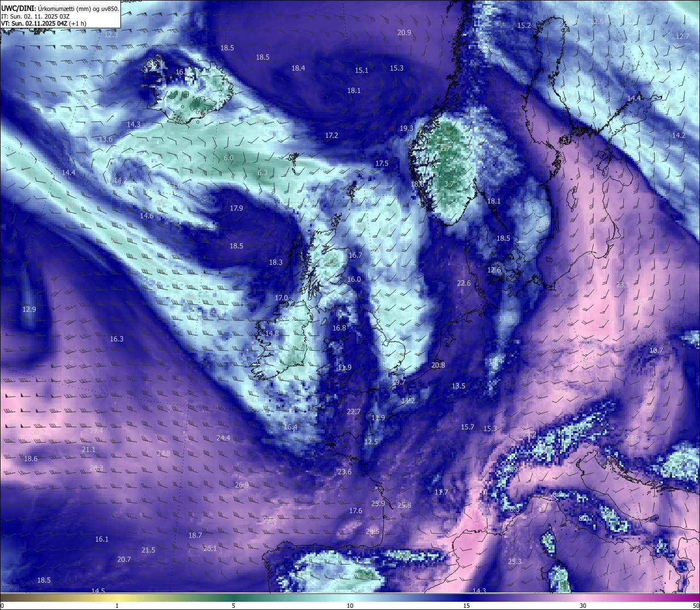
Task: Select the 12.9 value label
Action: 29,310
